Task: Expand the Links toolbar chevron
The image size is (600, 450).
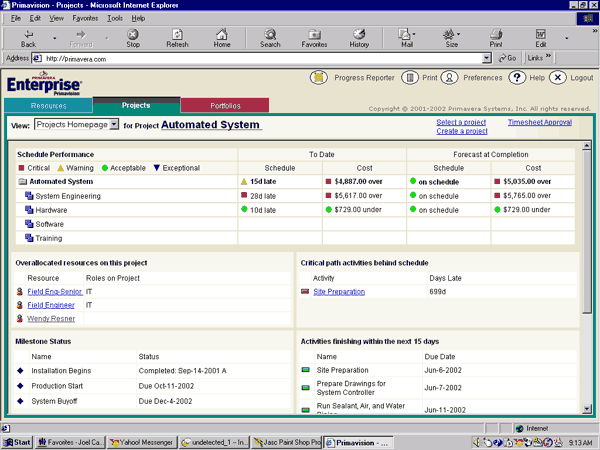Action: pos(548,56)
